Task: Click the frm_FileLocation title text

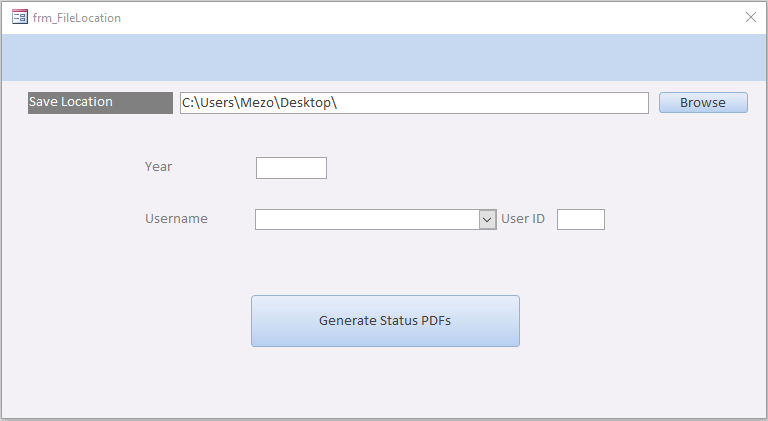Action: tap(77, 18)
